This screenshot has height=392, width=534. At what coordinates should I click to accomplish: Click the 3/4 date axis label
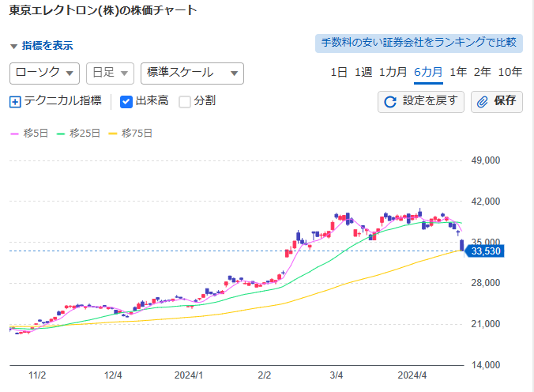click(337, 375)
